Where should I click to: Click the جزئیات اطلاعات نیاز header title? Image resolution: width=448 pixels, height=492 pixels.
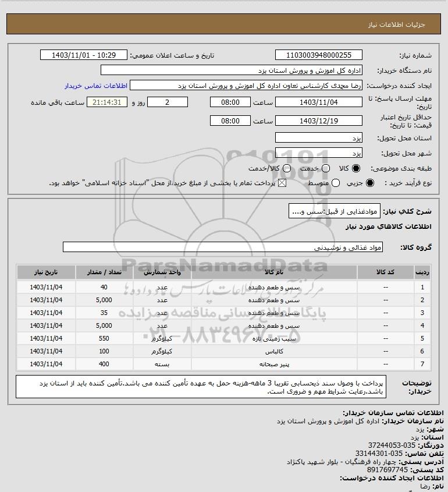[397, 24]
